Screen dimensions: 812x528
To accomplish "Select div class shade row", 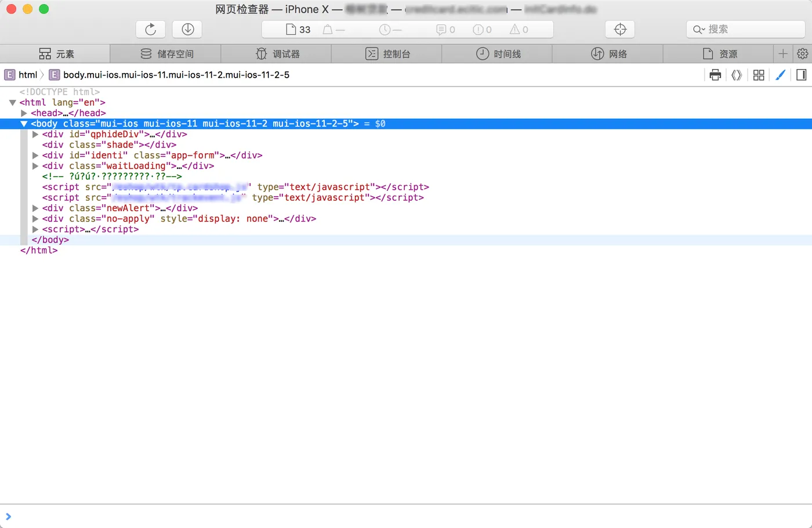I will (x=109, y=145).
